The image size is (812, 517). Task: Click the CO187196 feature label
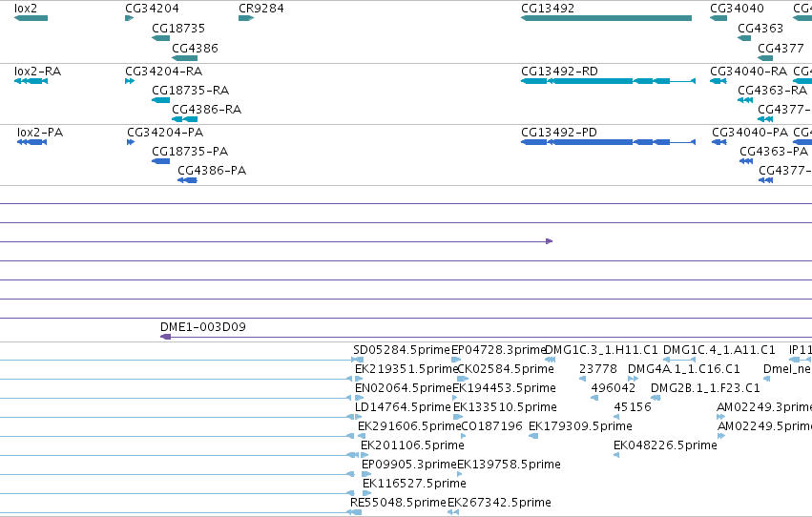tap(491, 426)
